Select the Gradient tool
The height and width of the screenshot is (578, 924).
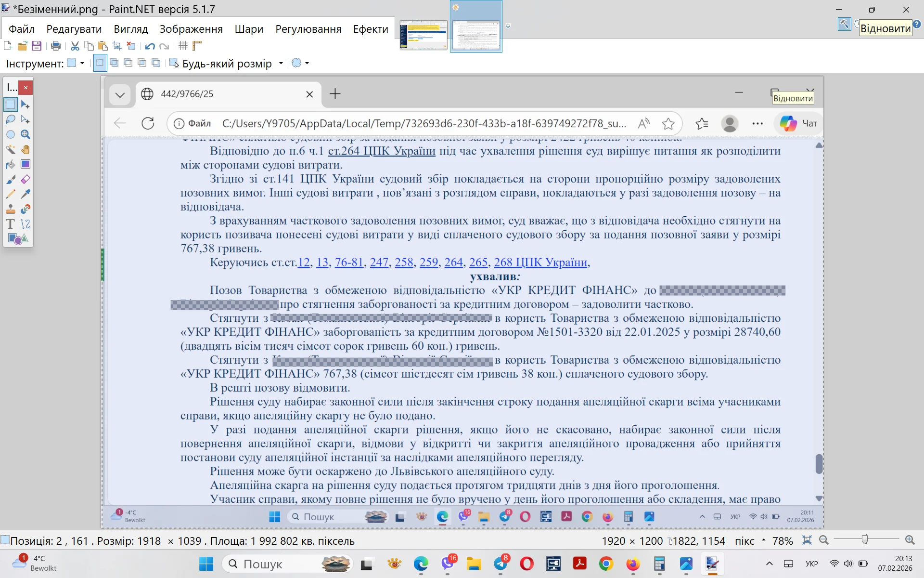pos(26,164)
